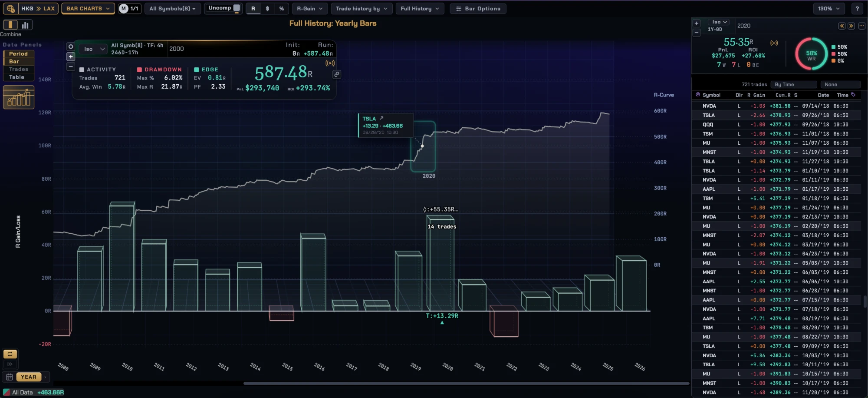This screenshot has width=868, height=398.
Task: Click the horizontal chart scrollbar
Action: [466, 383]
